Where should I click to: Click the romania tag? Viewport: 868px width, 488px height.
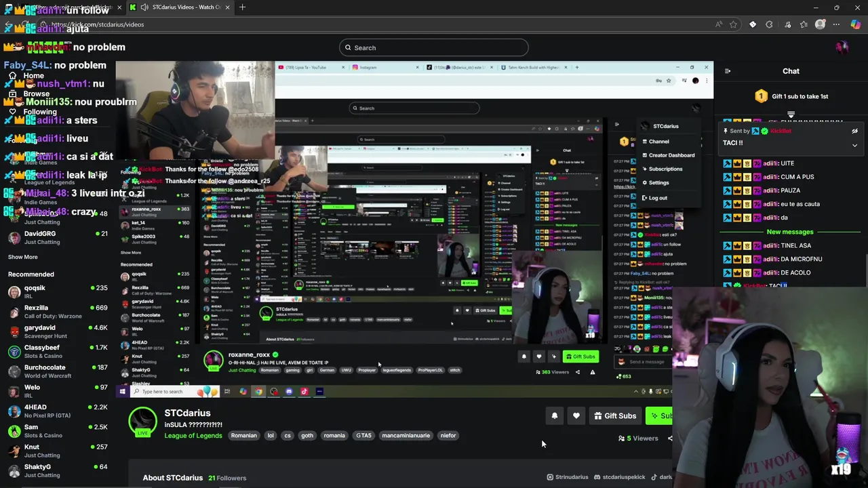334,436
